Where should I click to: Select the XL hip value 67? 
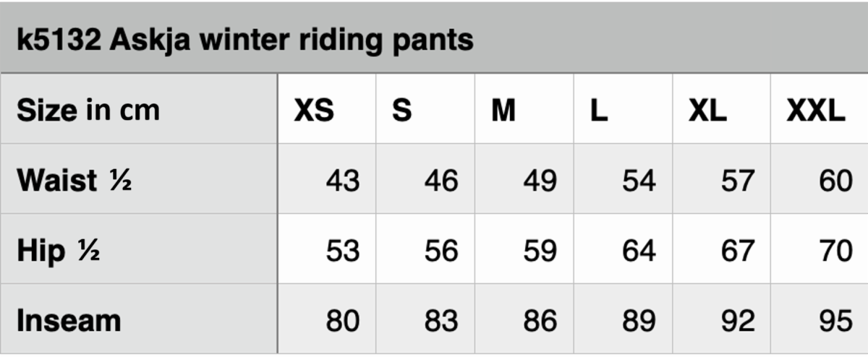tap(738, 251)
